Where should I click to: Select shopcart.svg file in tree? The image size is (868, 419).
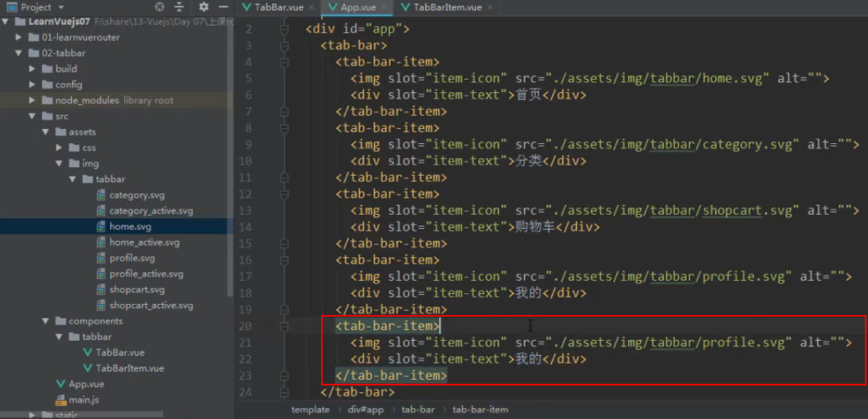[x=137, y=289]
